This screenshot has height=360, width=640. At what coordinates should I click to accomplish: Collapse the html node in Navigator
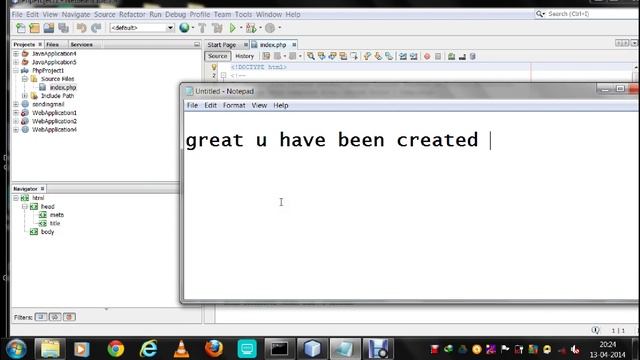16,198
